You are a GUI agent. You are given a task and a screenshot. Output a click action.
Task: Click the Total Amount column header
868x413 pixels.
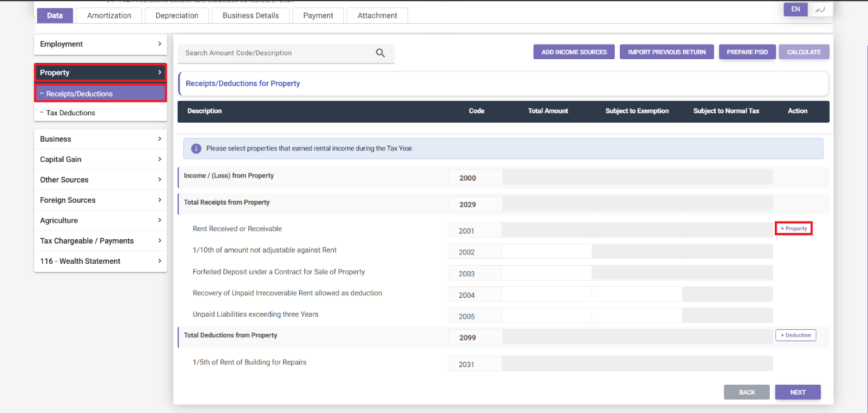tap(548, 111)
